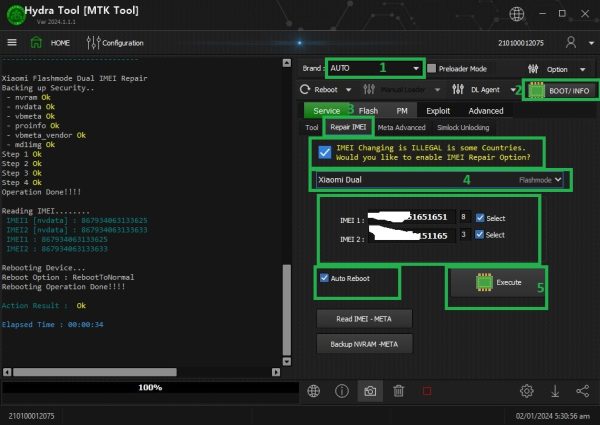Click the Hydra Tool logo icon

pos(15,15)
